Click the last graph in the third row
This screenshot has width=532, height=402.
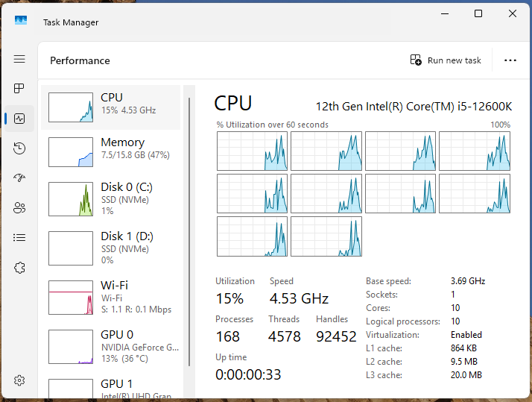pos(326,236)
